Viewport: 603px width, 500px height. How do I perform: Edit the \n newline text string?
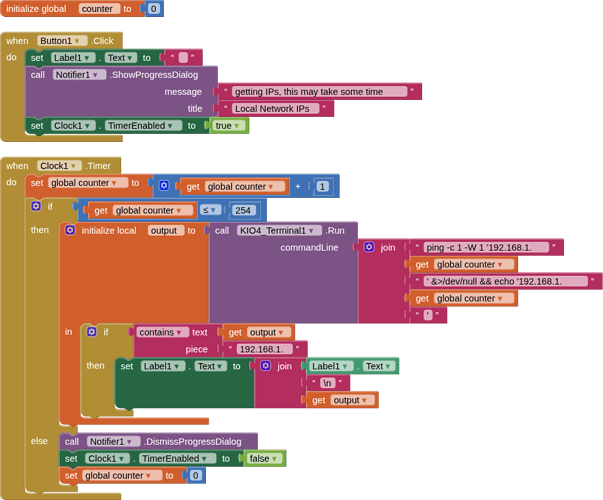coord(327,383)
